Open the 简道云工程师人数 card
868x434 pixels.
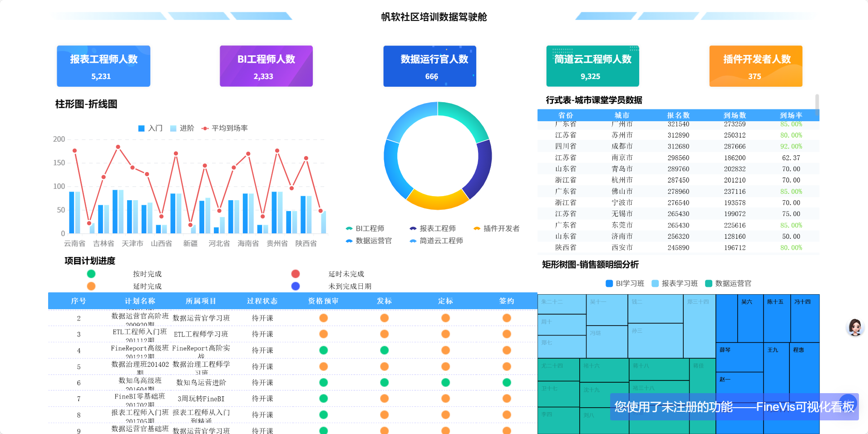tap(592, 66)
